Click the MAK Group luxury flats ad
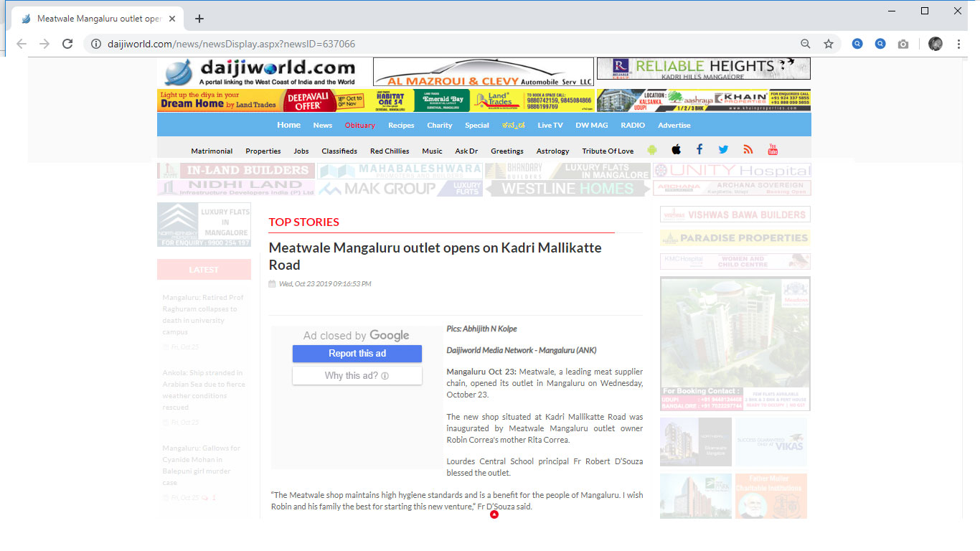 [x=400, y=189]
